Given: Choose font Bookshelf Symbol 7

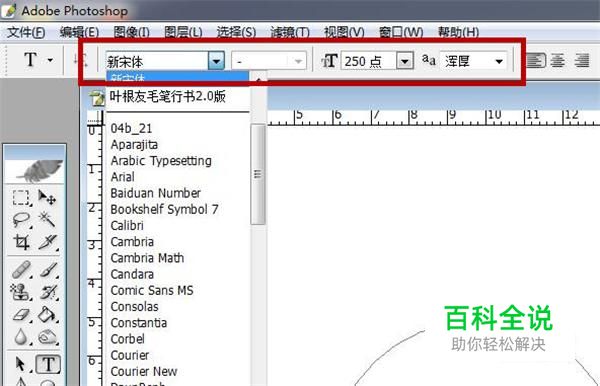Looking at the screenshot, I should (164, 209).
